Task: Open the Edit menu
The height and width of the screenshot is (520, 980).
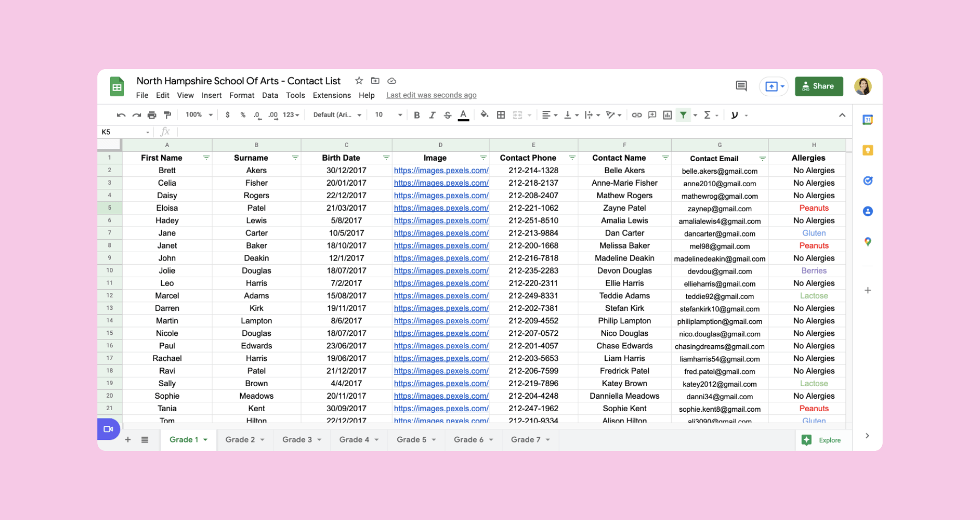Action: coord(163,95)
